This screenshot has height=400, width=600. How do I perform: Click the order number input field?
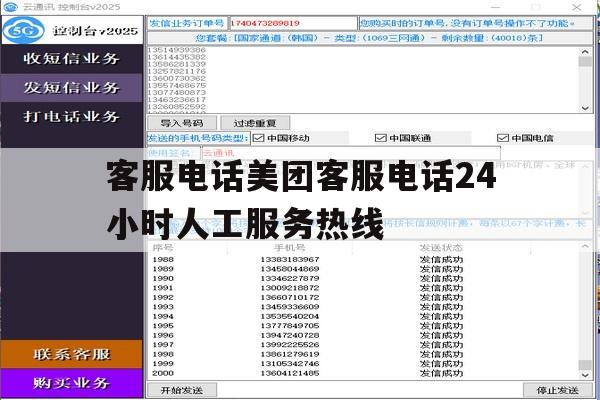(x=293, y=23)
